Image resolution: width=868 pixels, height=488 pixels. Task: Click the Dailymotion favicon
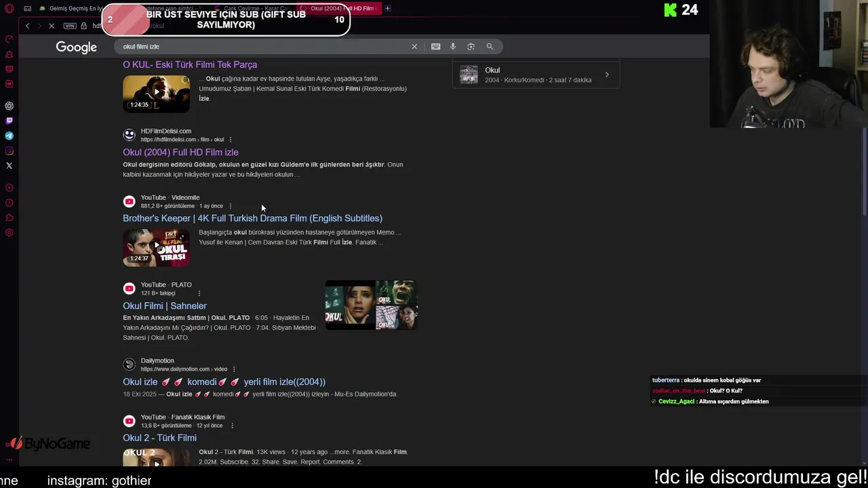pyautogui.click(x=130, y=365)
